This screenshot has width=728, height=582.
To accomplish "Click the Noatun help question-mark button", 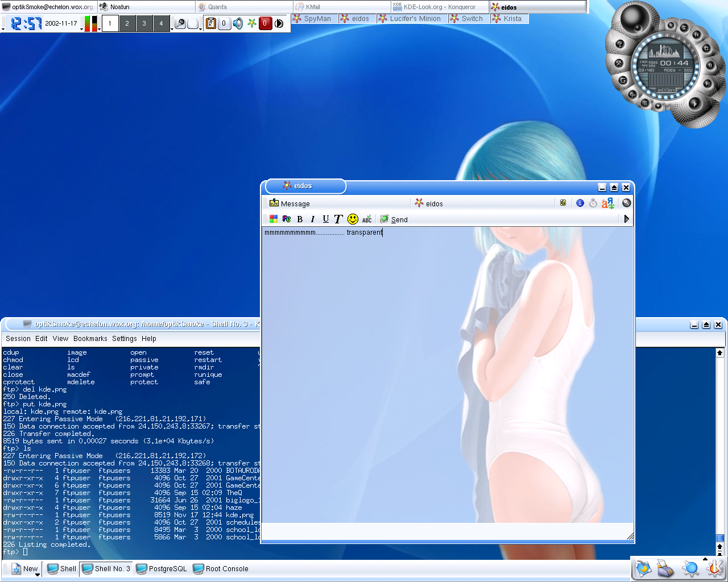I will pos(620,44).
